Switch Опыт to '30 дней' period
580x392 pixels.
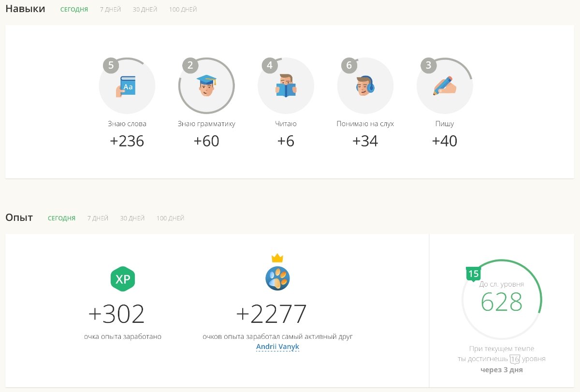click(x=132, y=218)
